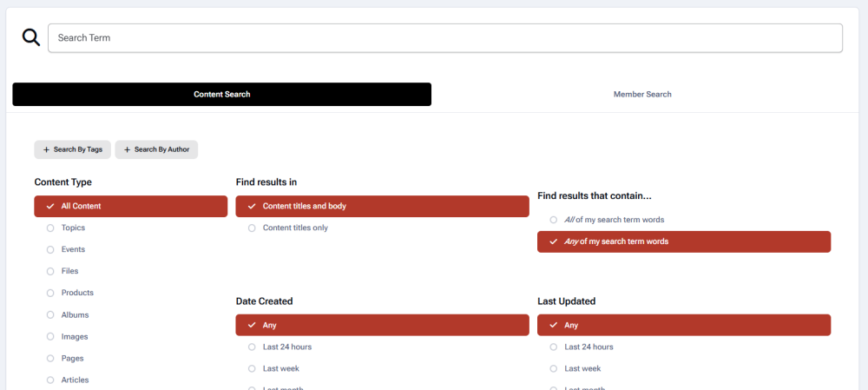
Task: Pick Products content type
Action: click(77, 293)
